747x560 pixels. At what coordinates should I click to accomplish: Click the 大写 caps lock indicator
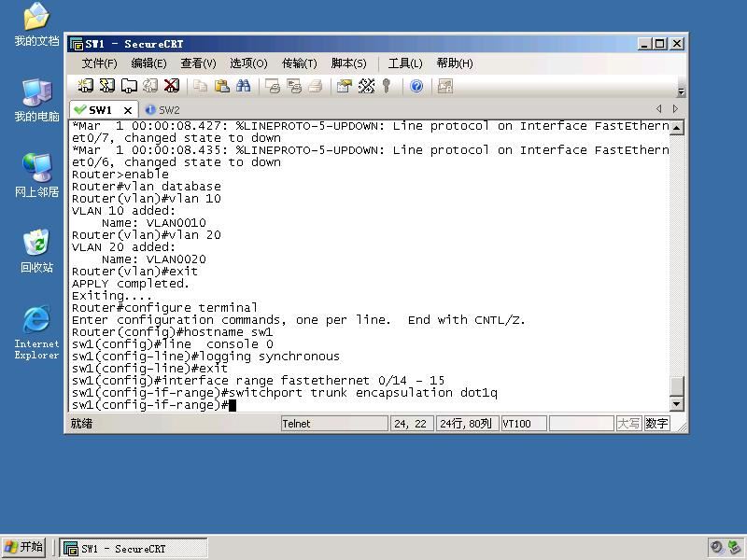tap(628, 424)
